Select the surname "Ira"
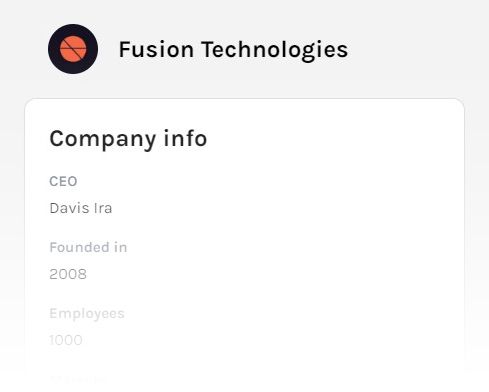This screenshot has height=392, width=489. point(103,208)
